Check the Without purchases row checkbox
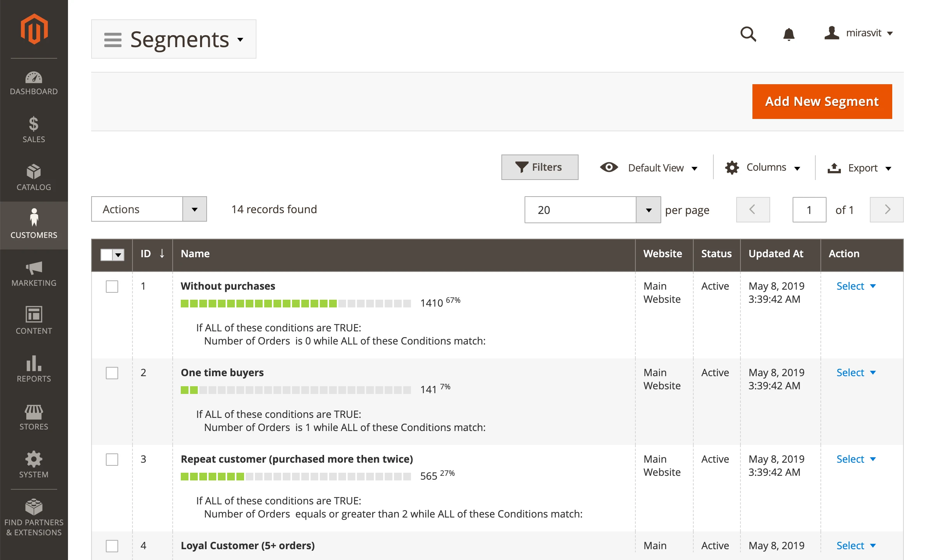Viewport: 927px width, 560px height. [x=112, y=287]
